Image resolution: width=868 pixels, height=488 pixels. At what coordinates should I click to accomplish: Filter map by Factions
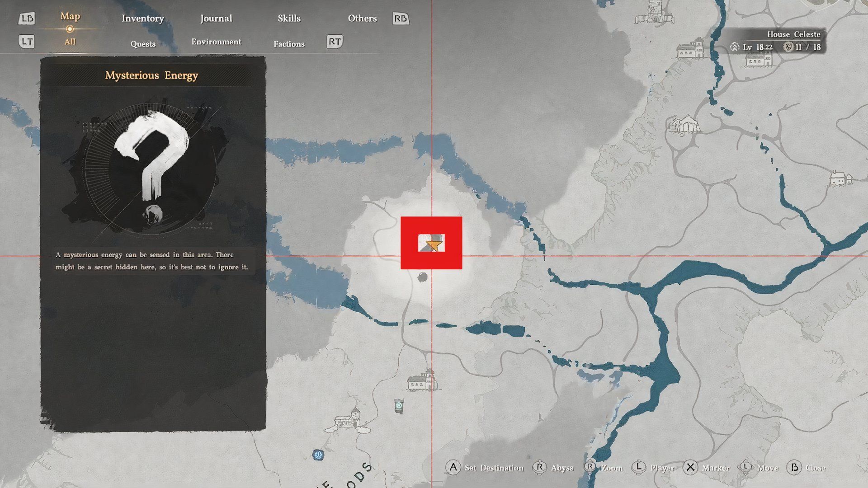(289, 44)
